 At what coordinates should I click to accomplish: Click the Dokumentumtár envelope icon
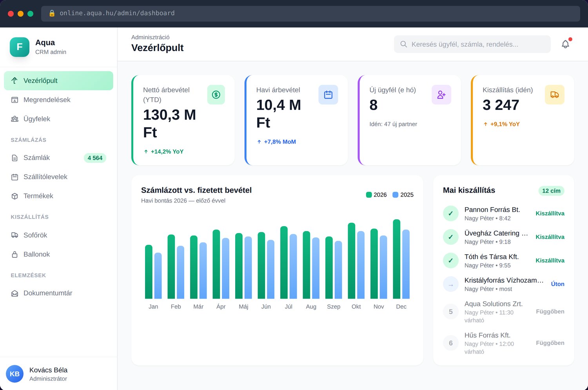coord(15,293)
